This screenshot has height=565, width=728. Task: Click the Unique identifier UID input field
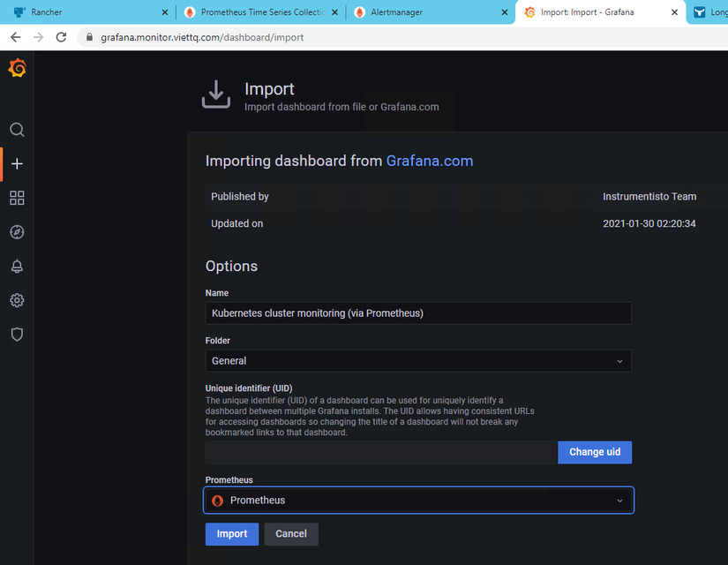[381, 452]
